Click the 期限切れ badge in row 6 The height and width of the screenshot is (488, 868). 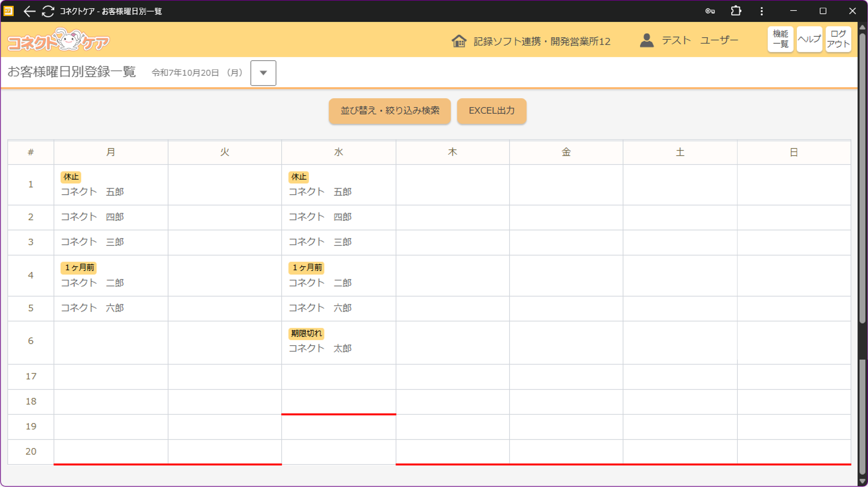coord(306,334)
